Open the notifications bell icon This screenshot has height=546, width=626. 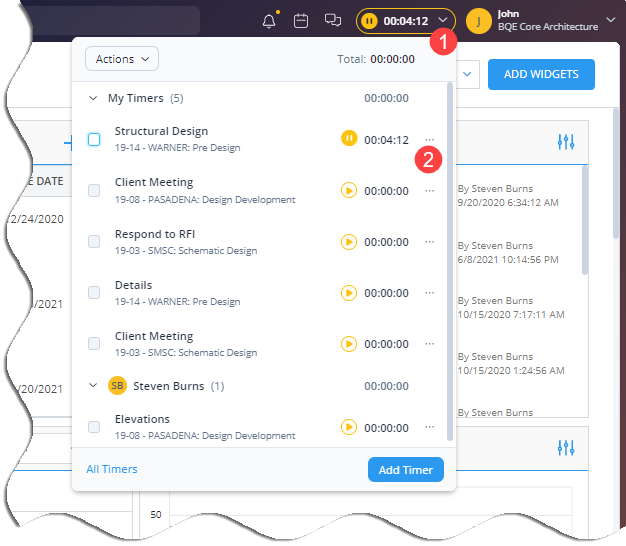[x=268, y=21]
